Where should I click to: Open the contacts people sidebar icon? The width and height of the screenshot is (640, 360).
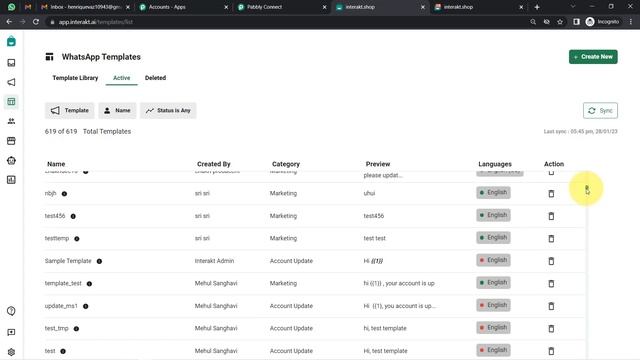pos(11,121)
